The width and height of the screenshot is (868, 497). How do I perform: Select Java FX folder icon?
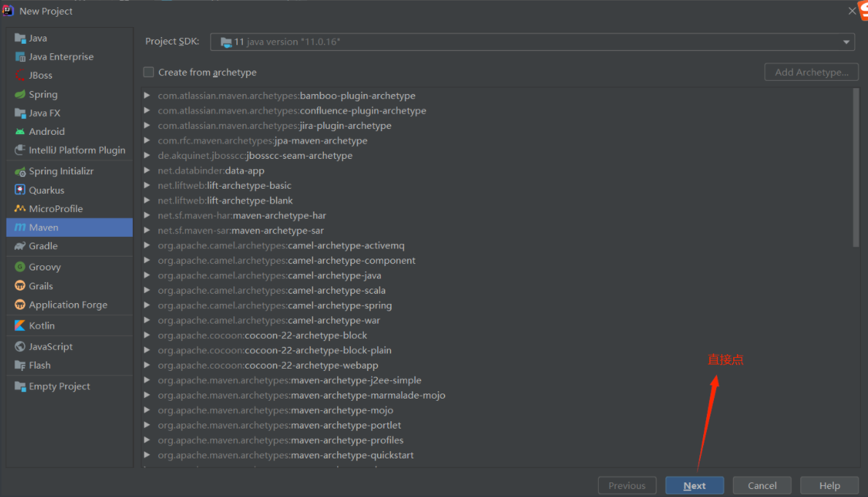(x=20, y=114)
